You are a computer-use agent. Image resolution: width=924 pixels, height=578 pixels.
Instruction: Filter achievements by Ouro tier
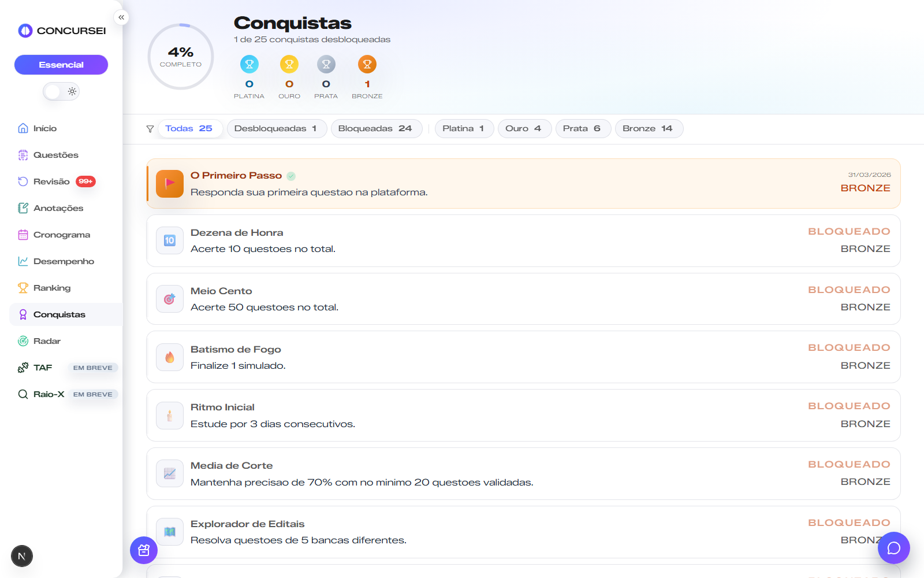[524, 128]
